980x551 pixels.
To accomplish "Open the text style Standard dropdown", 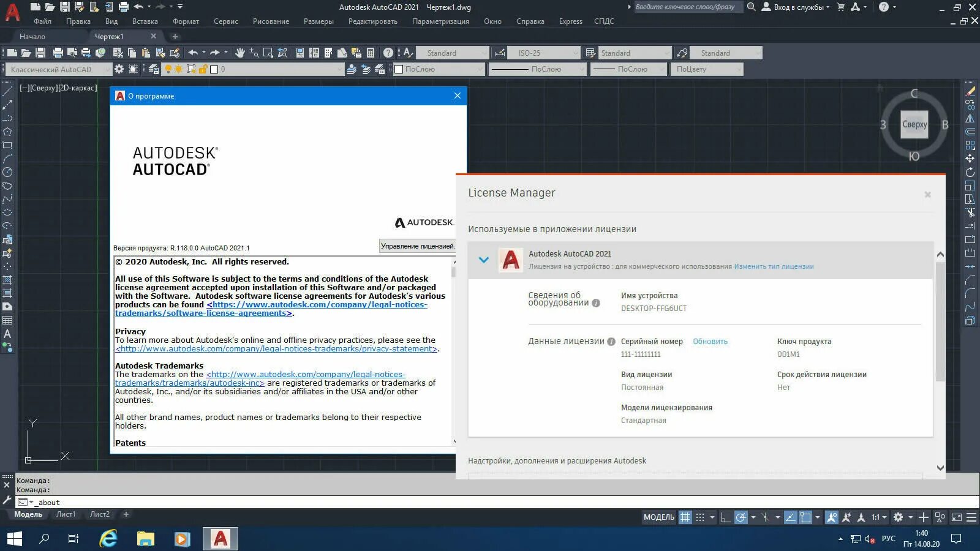I will coord(453,53).
